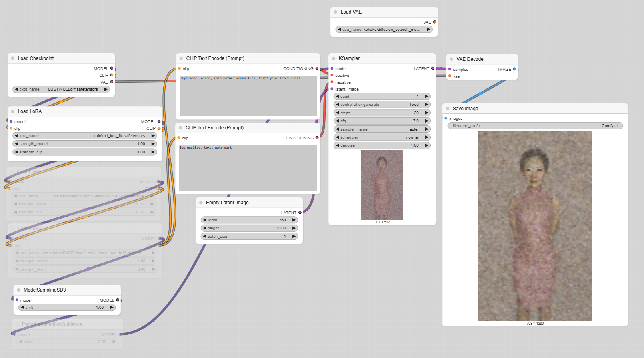Click the VAE output port on Load VAE

(434, 22)
